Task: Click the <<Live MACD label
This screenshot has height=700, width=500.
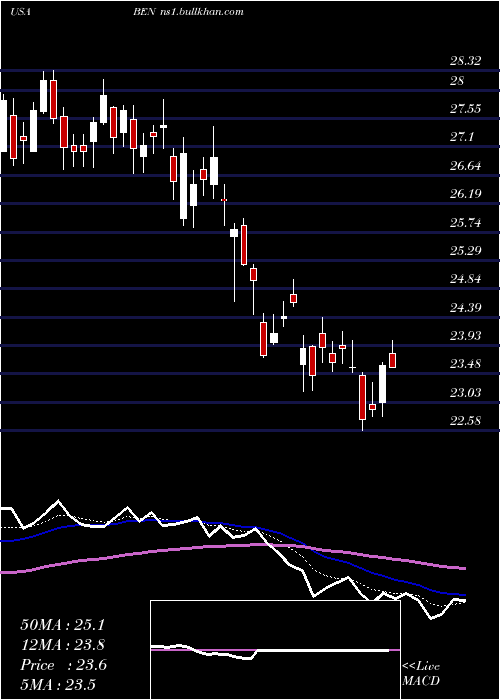Action: (421, 673)
